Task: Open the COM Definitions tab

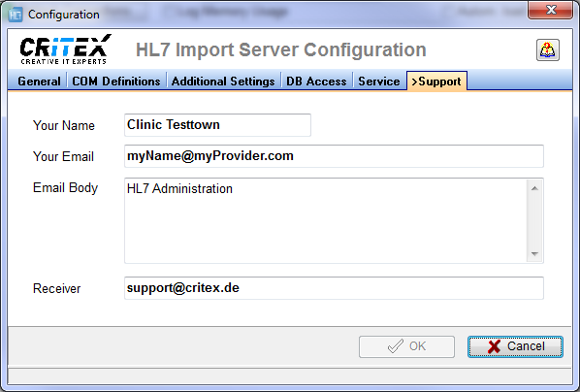Action: coord(116,82)
